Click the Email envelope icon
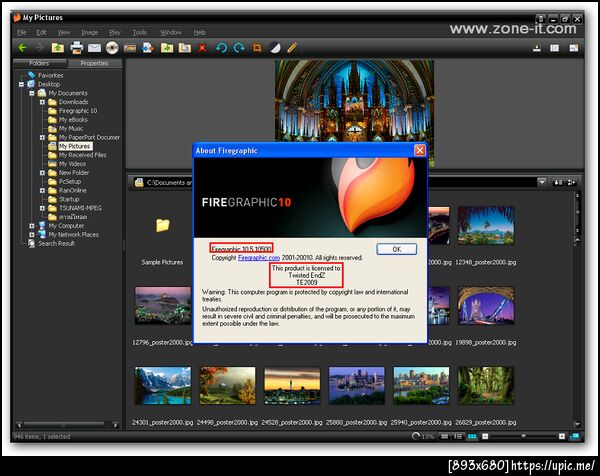Image resolution: width=600 pixels, height=476 pixels. (x=94, y=48)
